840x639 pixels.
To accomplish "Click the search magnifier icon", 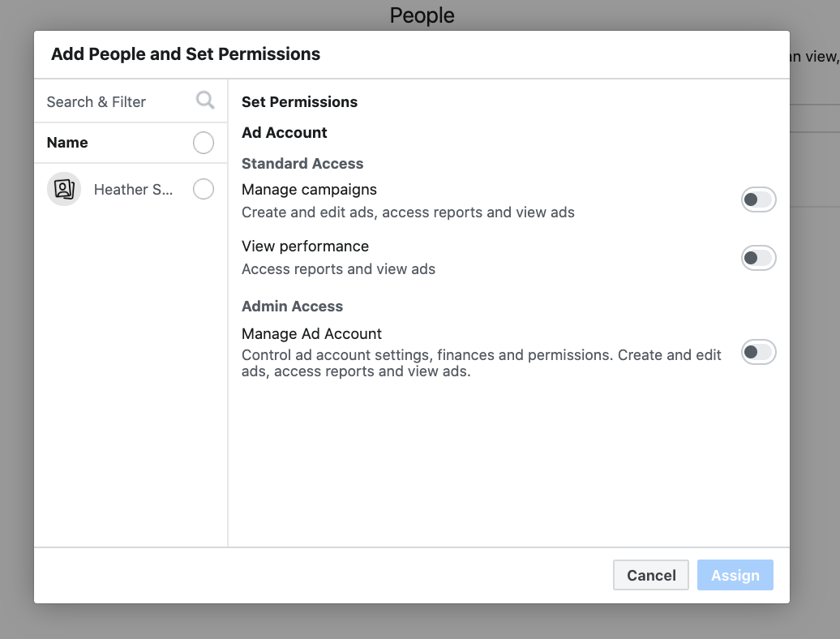I will click(x=205, y=101).
